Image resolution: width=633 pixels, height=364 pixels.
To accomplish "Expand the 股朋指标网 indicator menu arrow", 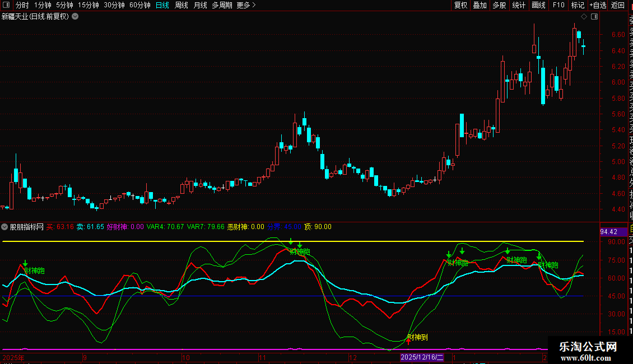I will 5,227.
